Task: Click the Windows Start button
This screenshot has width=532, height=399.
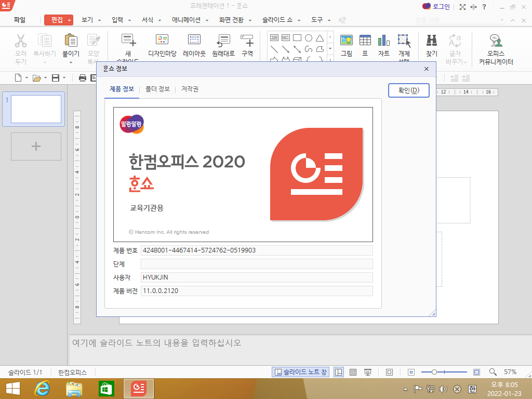Action: point(13,389)
